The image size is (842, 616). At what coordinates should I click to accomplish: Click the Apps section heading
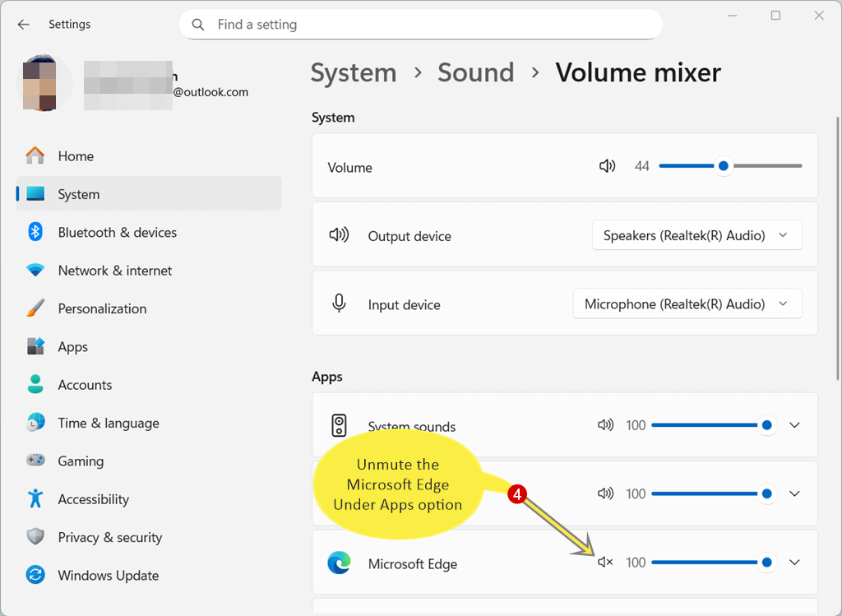[x=327, y=377]
